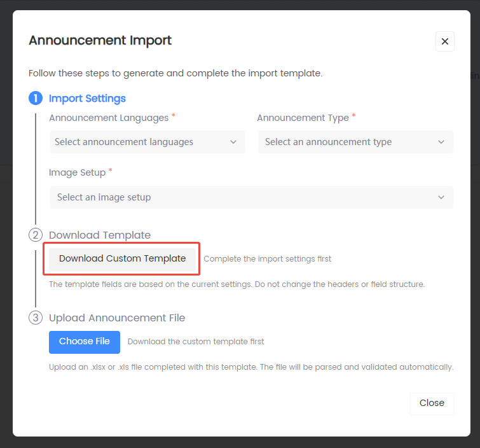The width and height of the screenshot is (480, 448).
Task: Click the Choose File button
Action: [85, 341]
